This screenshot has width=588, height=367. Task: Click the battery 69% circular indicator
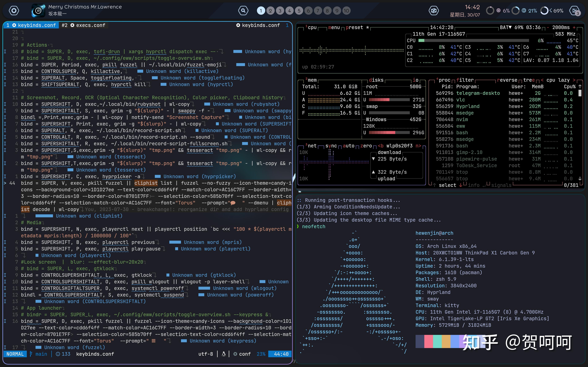544,11
